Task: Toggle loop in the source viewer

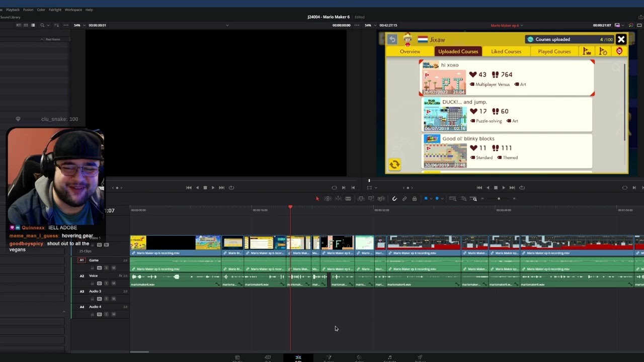Action: point(231,188)
